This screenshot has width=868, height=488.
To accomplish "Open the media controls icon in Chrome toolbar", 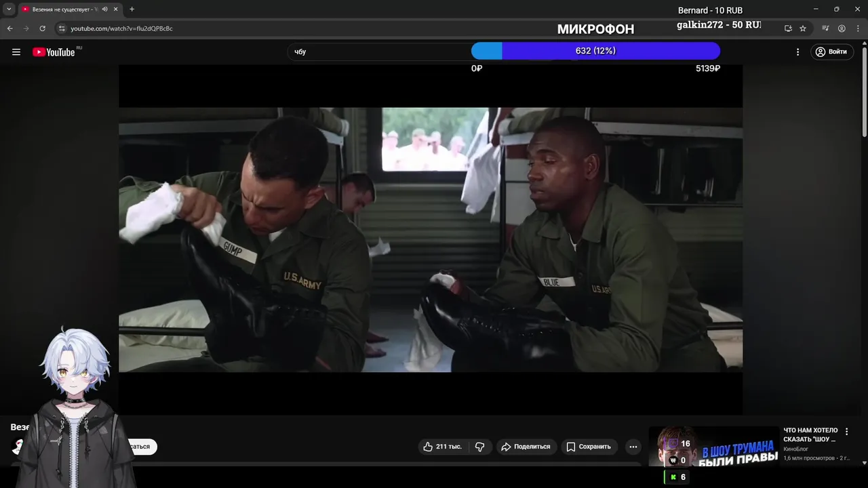I will (x=825, y=28).
